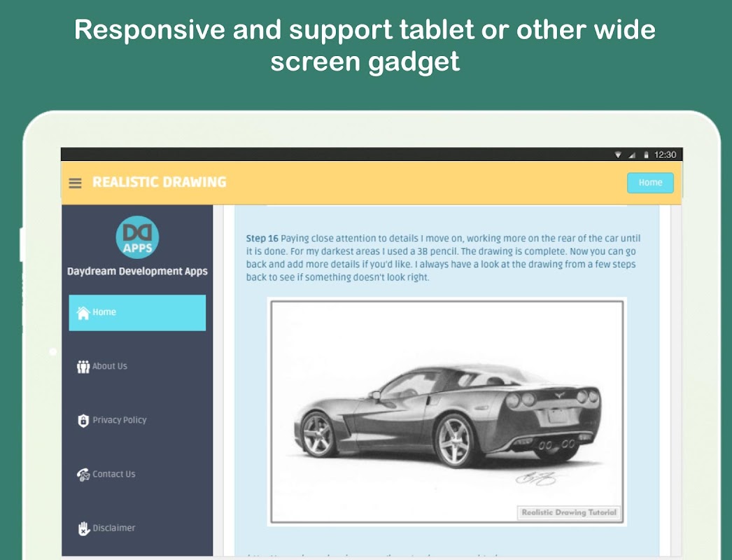
Task: Click the house icon beside Home
Action: (83, 312)
